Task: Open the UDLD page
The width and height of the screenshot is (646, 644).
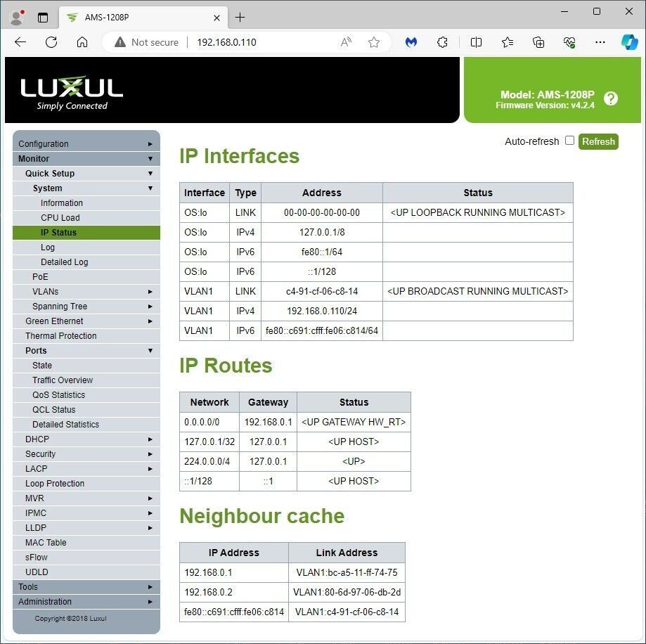Action: pyautogui.click(x=86, y=572)
